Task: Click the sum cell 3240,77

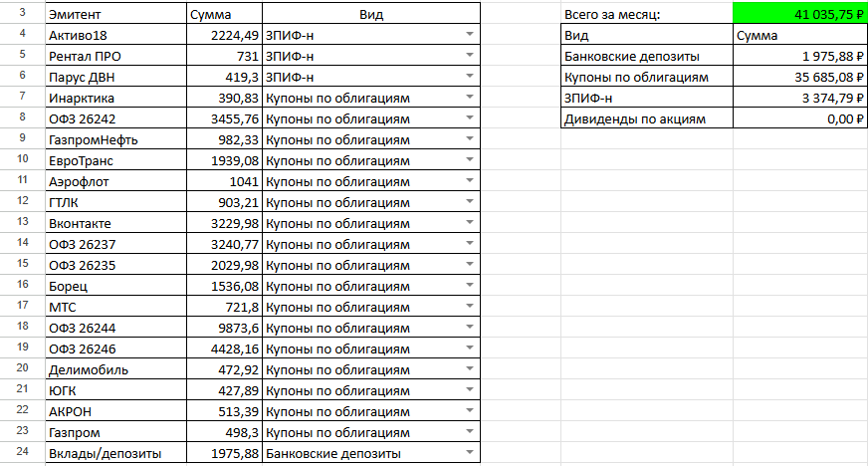Action: (225, 244)
